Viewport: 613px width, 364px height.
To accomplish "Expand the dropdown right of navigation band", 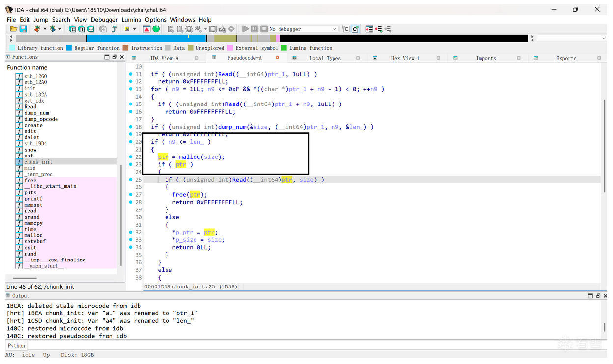I will pos(604,38).
